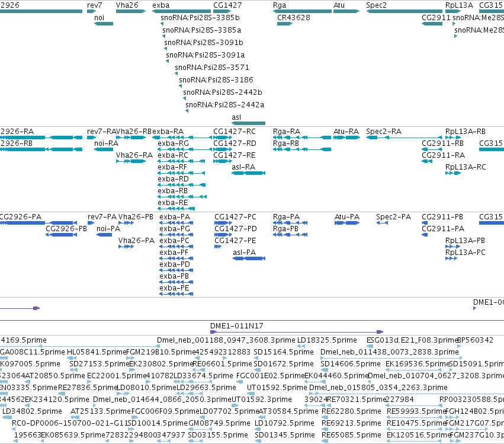Select the HL05841.5prime EST label
The width and height of the screenshot is (504, 444).
click(97, 352)
